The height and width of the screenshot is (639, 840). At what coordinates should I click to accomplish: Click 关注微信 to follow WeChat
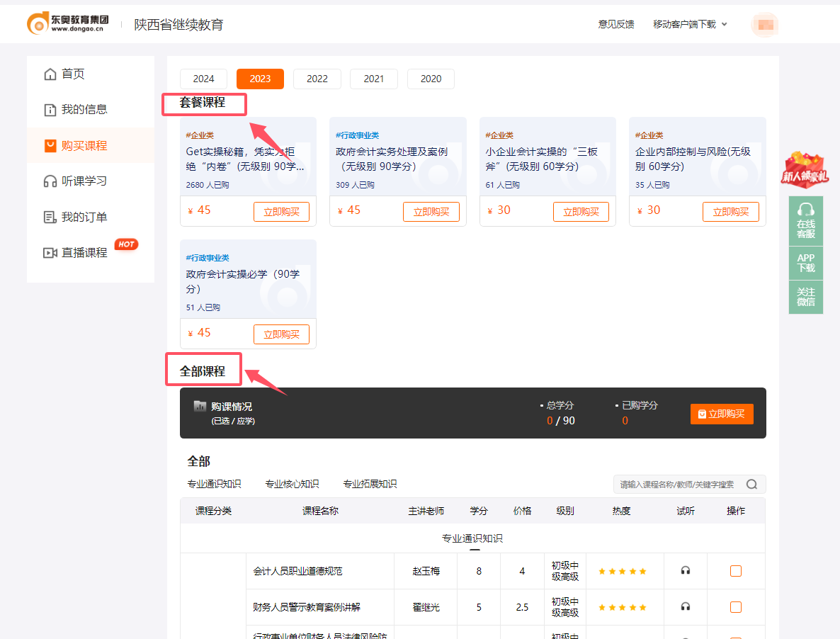(x=806, y=297)
